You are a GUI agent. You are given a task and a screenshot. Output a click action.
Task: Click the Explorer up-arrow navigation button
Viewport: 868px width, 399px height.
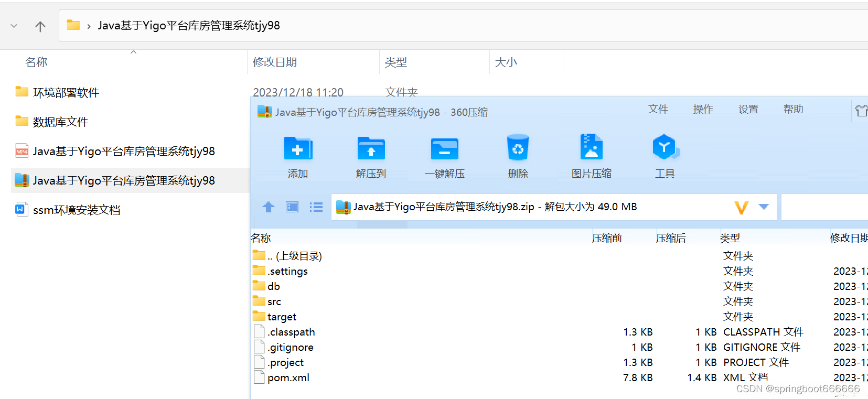click(40, 26)
